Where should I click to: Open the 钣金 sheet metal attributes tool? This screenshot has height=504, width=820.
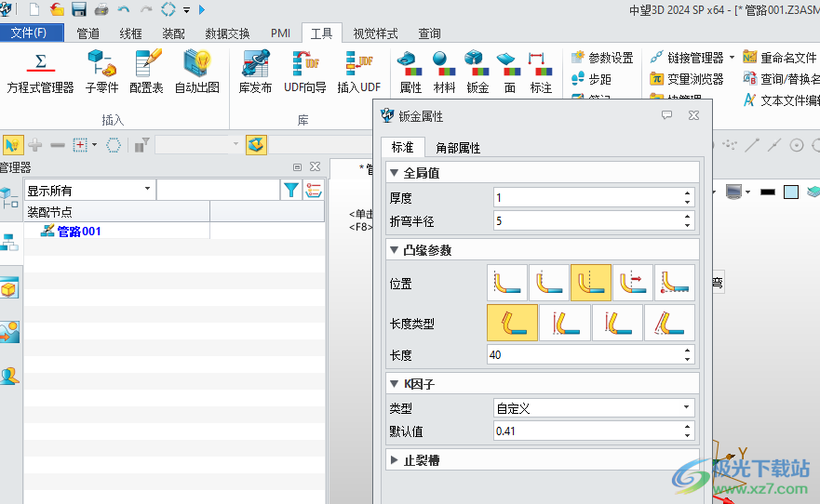[x=477, y=73]
